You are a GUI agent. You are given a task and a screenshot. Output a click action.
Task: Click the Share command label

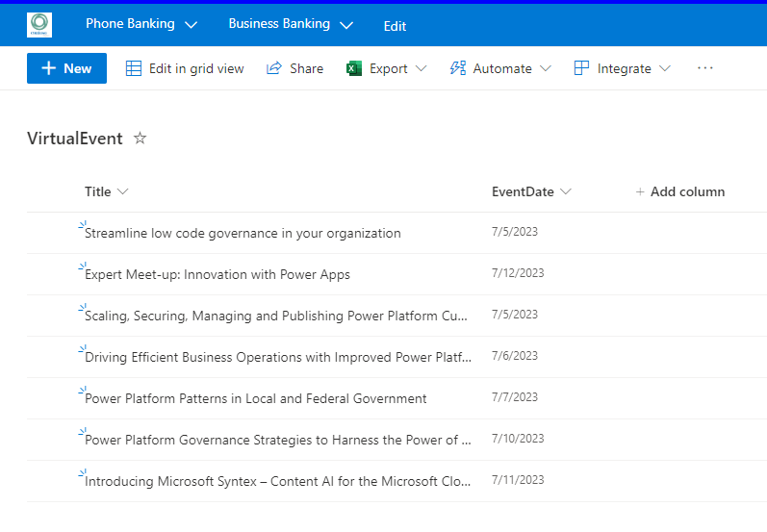click(306, 68)
